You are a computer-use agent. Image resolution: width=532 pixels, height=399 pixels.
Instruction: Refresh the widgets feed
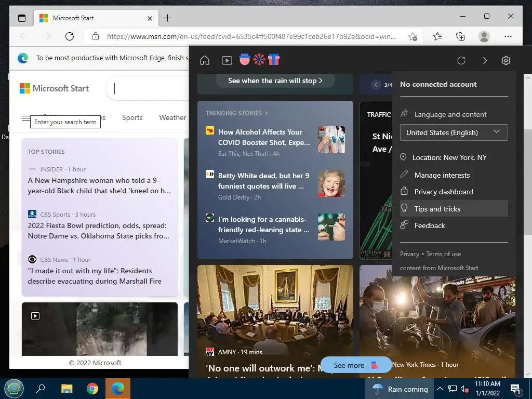click(461, 60)
